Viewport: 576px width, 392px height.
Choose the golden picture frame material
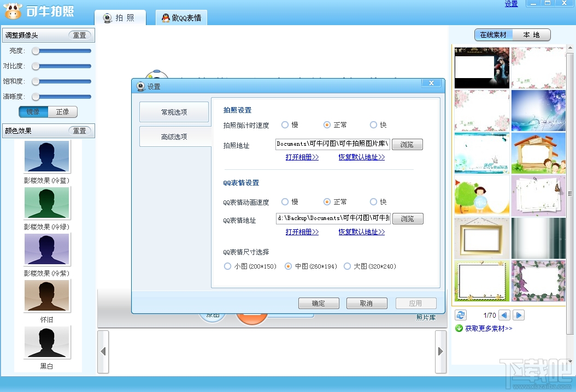coord(481,238)
